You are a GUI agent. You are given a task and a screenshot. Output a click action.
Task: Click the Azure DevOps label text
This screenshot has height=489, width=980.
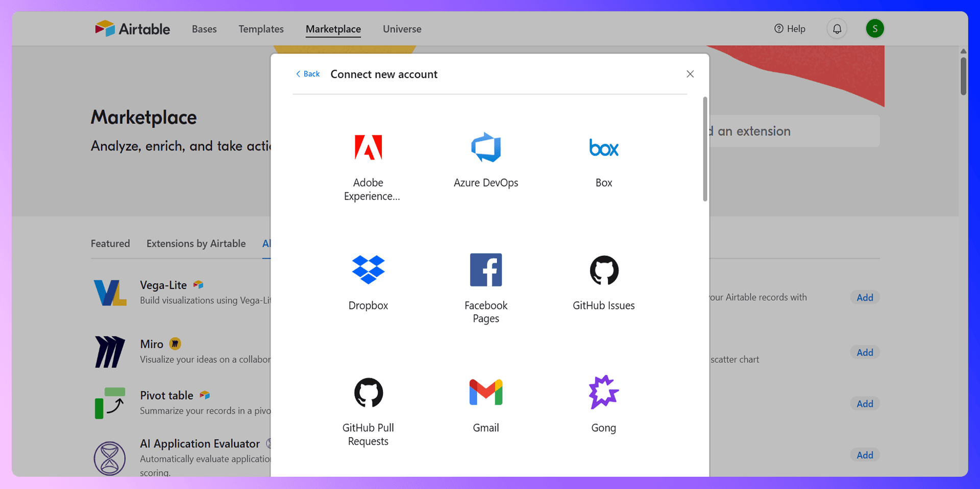pyautogui.click(x=486, y=183)
